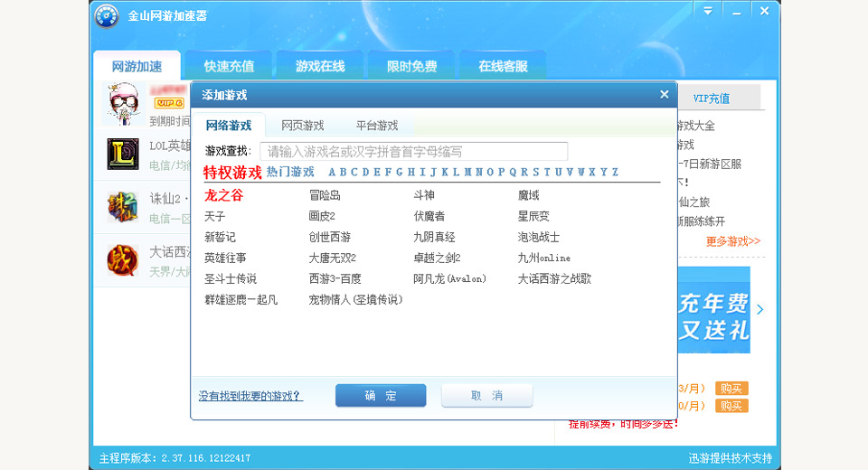Filter games by letter A
This screenshot has width=868, height=470.
tap(332, 172)
